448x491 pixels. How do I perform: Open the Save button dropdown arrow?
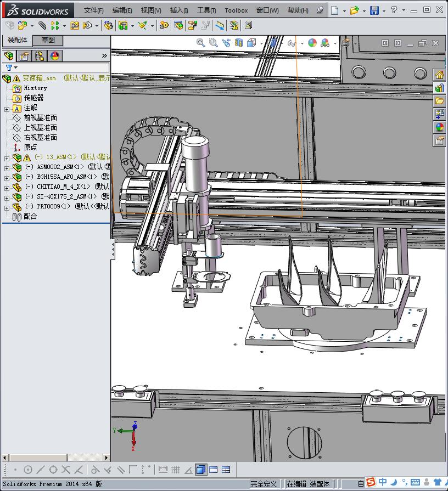pyautogui.click(x=384, y=11)
